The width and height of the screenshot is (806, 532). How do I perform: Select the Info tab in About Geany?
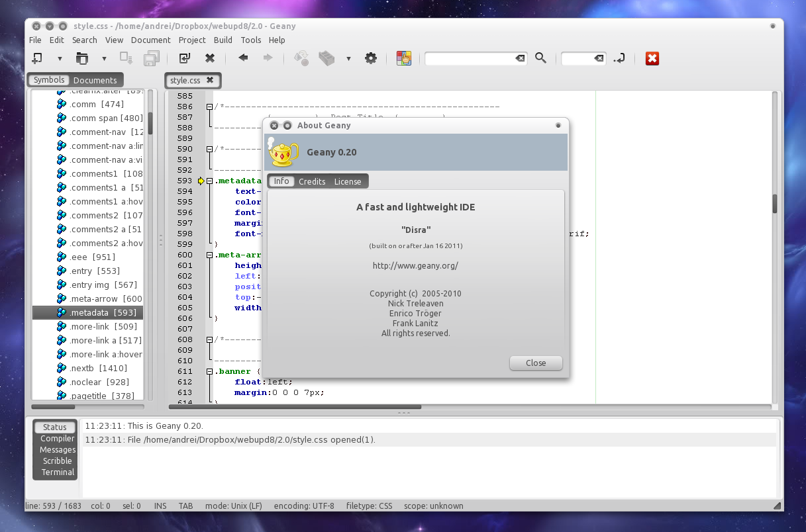[281, 181]
